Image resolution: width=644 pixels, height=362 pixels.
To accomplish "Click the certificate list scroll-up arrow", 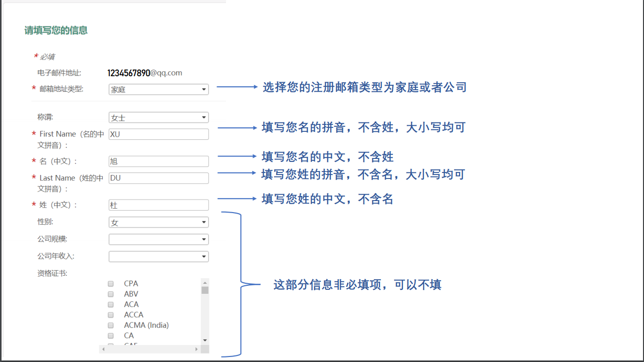I will [x=205, y=282].
